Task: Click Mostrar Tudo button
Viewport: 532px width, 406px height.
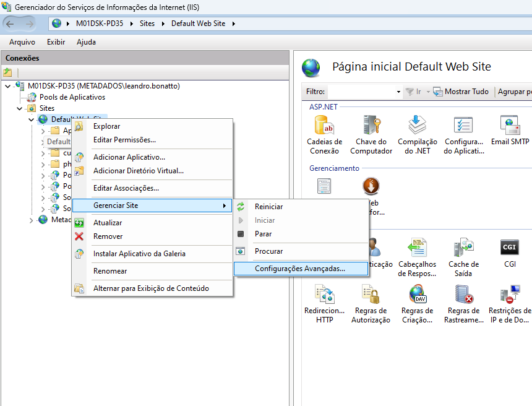Action: click(461, 92)
